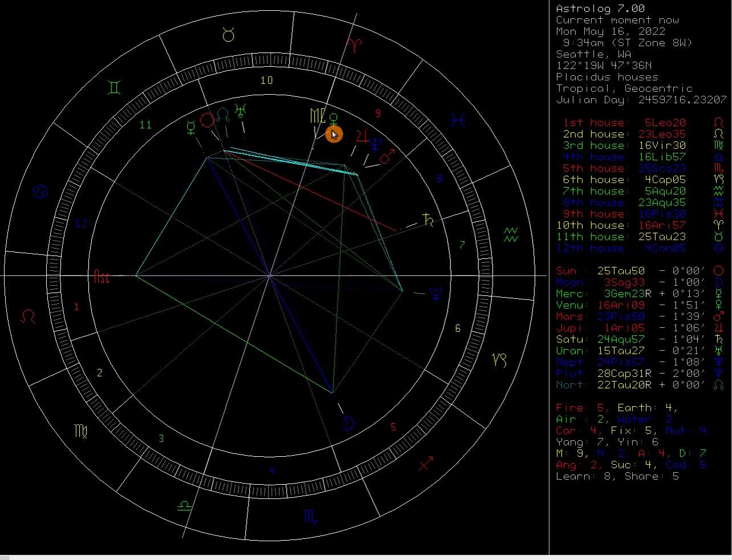Select house number 6 in the chart
The width and height of the screenshot is (732, 560).
point(458,328)
